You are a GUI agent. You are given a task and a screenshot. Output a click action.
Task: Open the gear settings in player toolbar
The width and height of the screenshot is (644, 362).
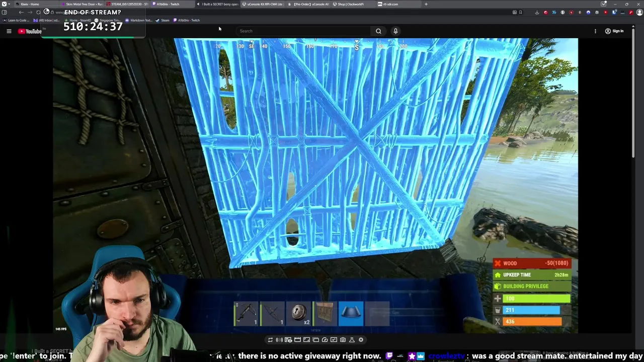[361, 340]
